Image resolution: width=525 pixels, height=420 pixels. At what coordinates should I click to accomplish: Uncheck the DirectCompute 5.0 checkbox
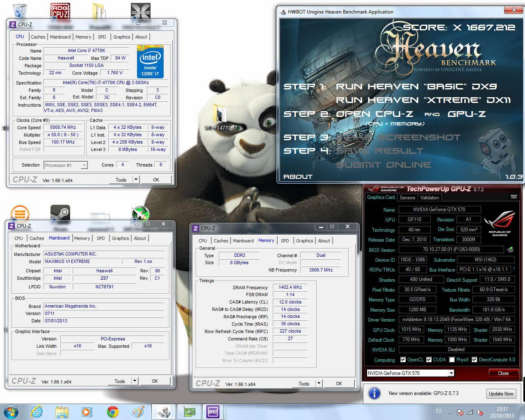[474, 360]
